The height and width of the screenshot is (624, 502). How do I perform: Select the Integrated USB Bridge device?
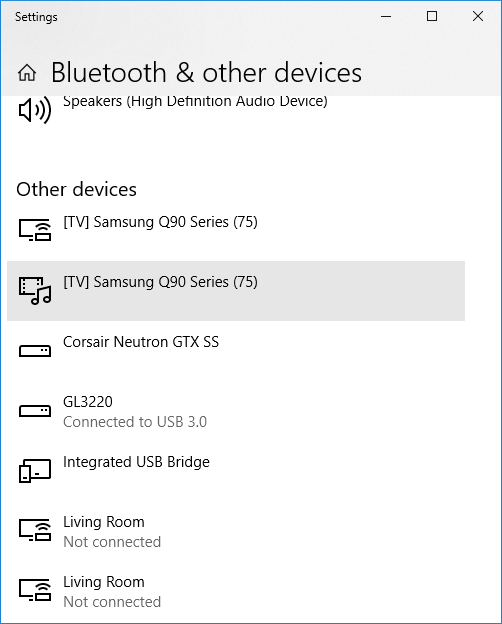click(x=236, y=471)
